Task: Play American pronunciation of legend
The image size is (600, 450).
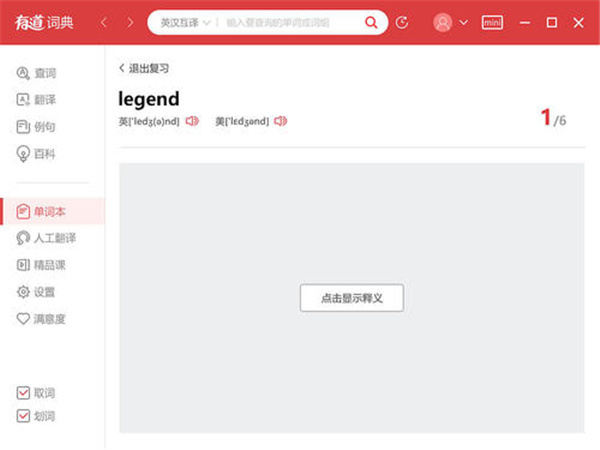Action: 280,121
